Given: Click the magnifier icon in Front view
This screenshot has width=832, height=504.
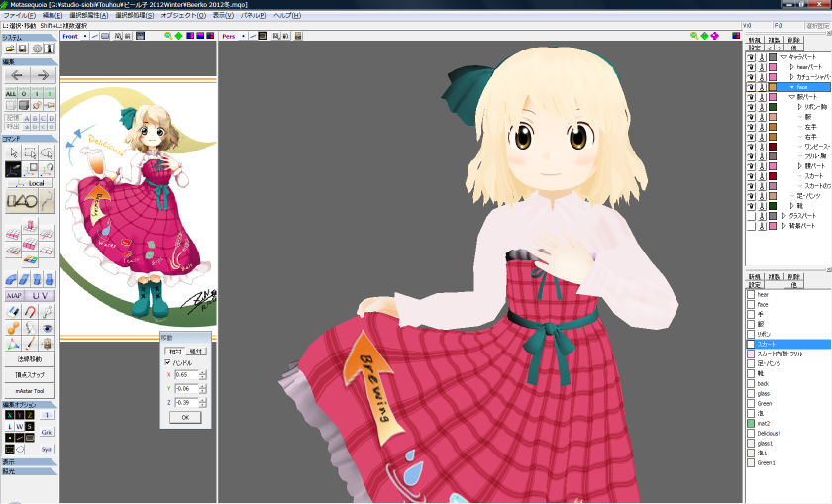Looking at the screenshot, I should pyautogui.click(x=168, y=36).
